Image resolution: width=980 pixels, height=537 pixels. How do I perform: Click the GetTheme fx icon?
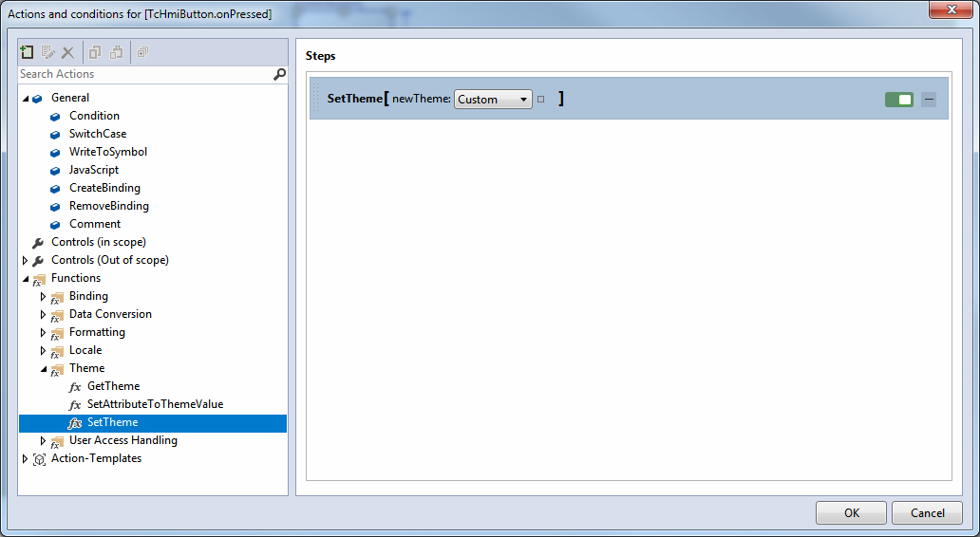(x=74, y=387)
